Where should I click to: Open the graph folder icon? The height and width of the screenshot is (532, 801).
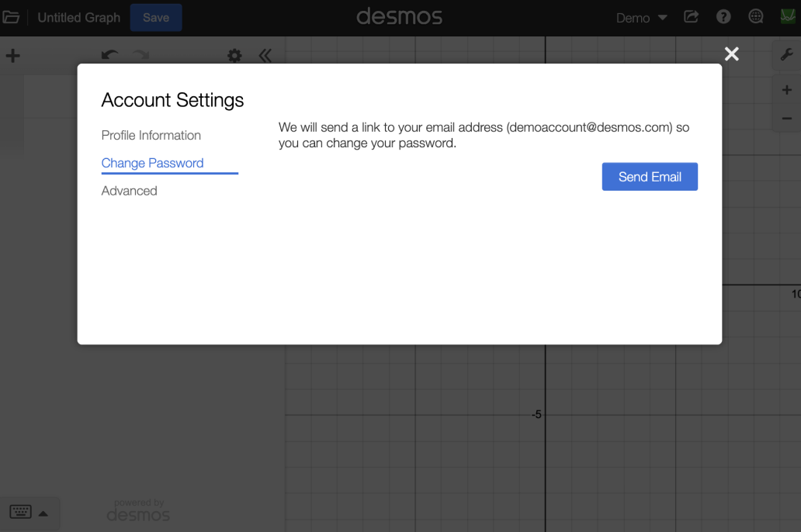(11, 17)
